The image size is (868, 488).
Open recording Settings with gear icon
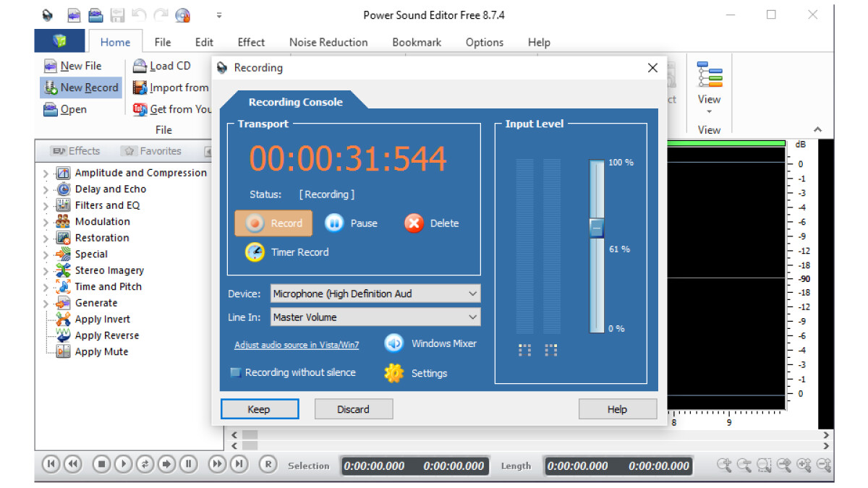[416, 373]
